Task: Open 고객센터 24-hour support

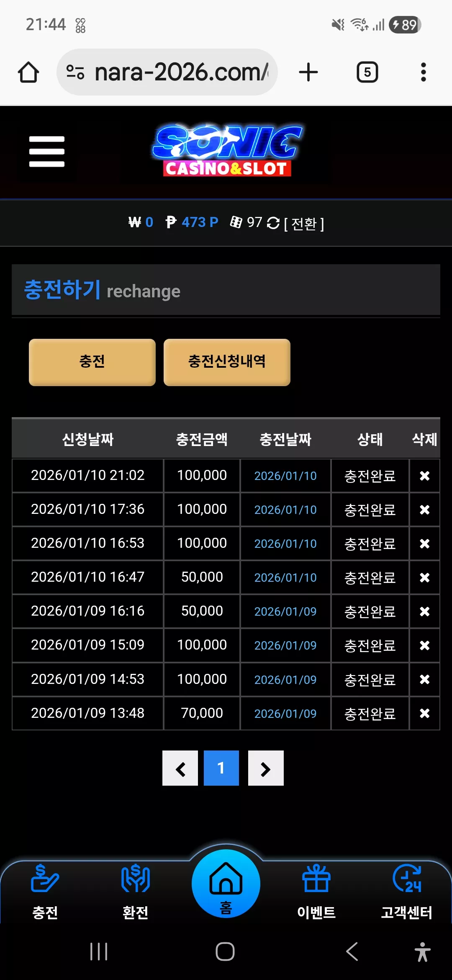Action: click(x=407, y=891)
